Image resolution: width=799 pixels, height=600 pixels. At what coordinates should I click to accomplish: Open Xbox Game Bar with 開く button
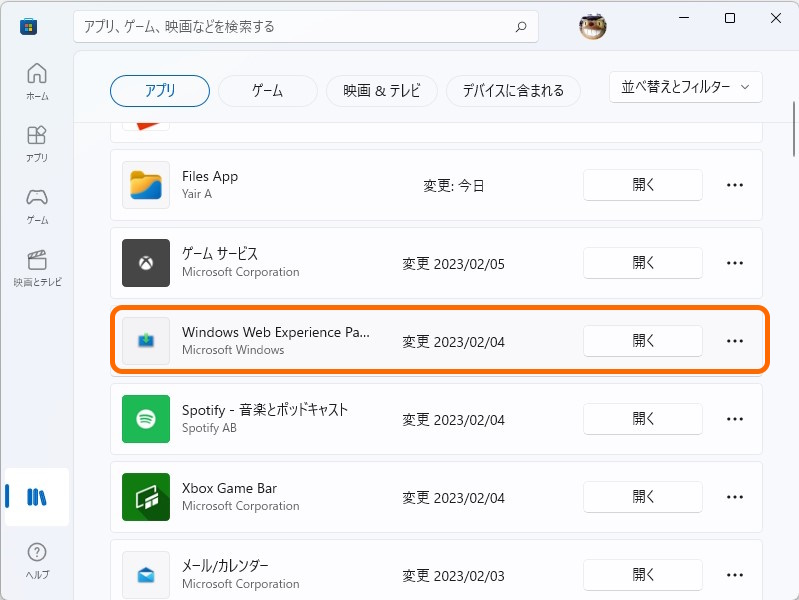[x=643, y=497]
